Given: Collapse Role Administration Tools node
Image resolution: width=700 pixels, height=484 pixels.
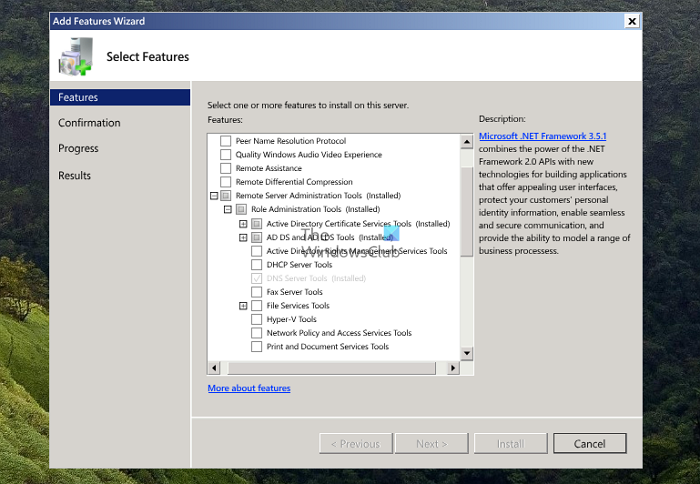Looking at the screenshot, I should (228, 209).
